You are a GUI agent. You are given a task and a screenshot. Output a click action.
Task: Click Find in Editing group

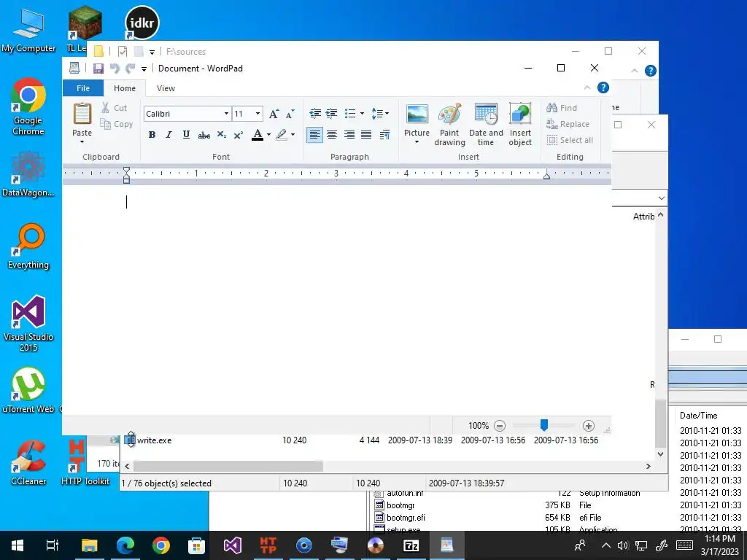562,108
